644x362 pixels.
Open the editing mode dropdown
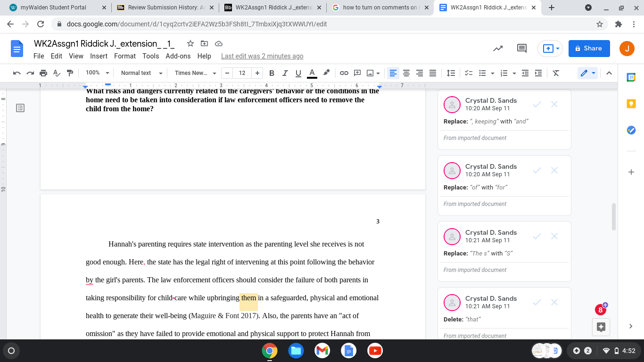click(x=588, y=73)
